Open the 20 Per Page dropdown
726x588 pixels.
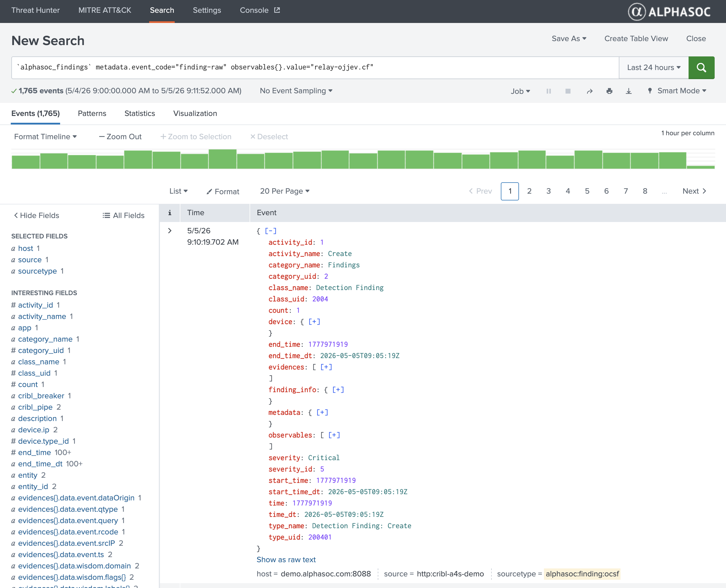tap(285, 191)
